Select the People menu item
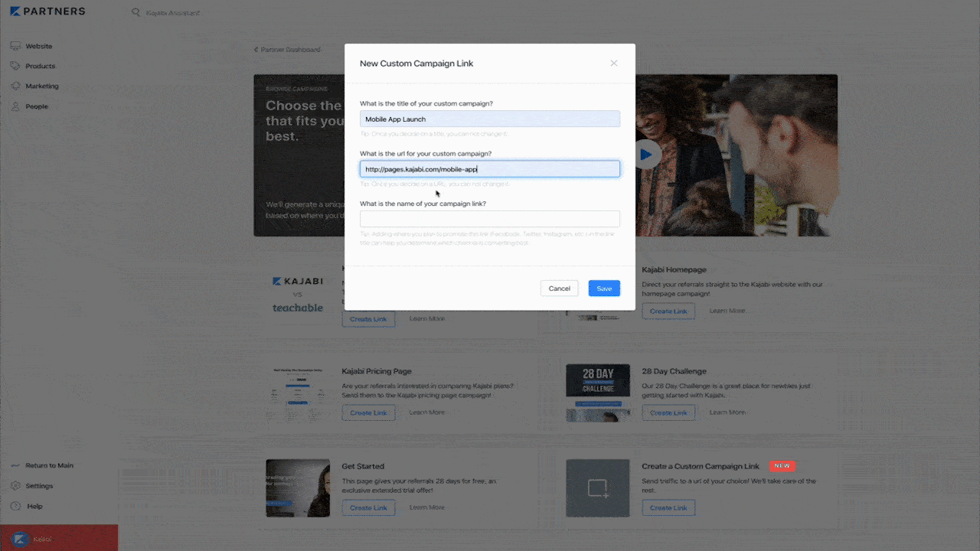This screenshot has height=551, width=980. [x=37, y=106]
